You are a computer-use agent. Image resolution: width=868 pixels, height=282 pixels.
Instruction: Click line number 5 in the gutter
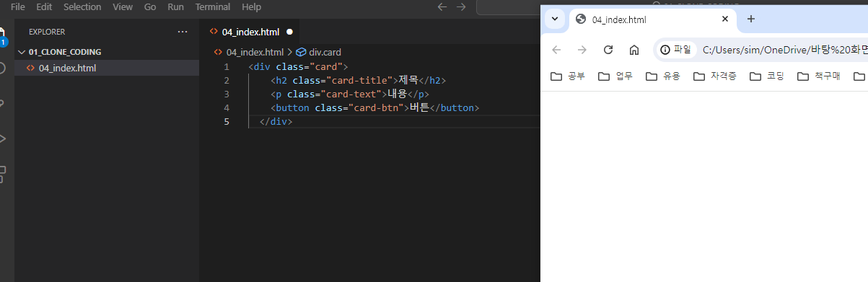pos(227,121)
